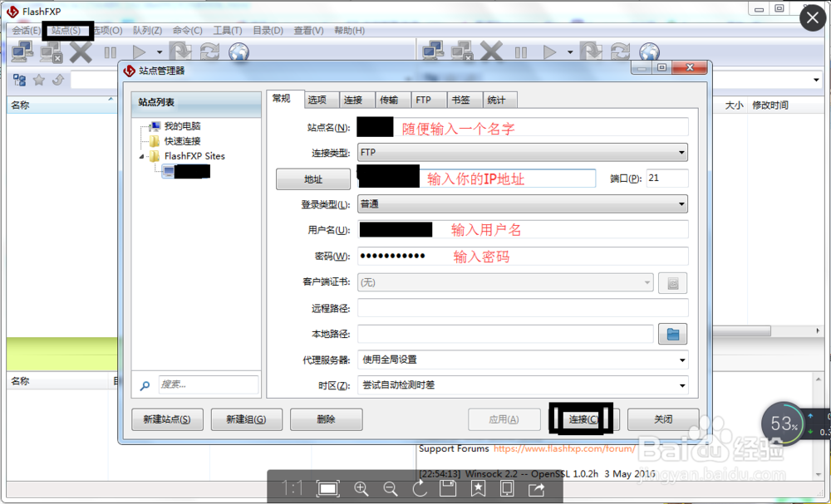Switch to the 统计 tab
831x504 pixels.
500,100
